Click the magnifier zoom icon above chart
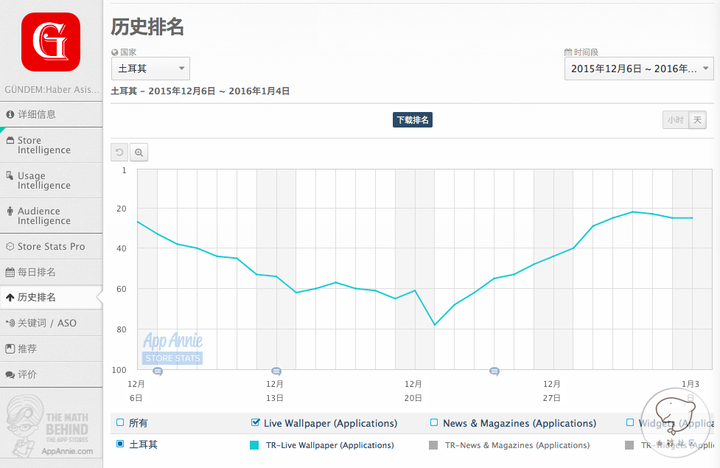Screen dimensions: 720x468 [x=139, y=152]
